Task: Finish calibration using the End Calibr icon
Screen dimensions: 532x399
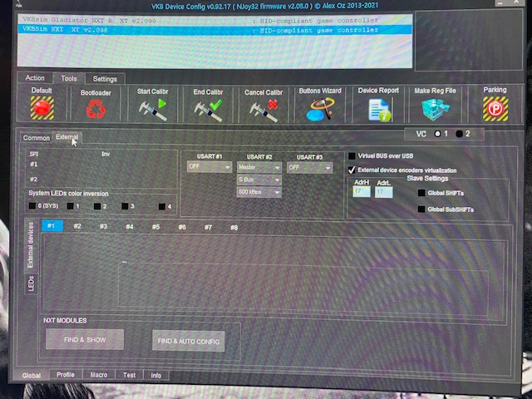Action: [208, 109]
